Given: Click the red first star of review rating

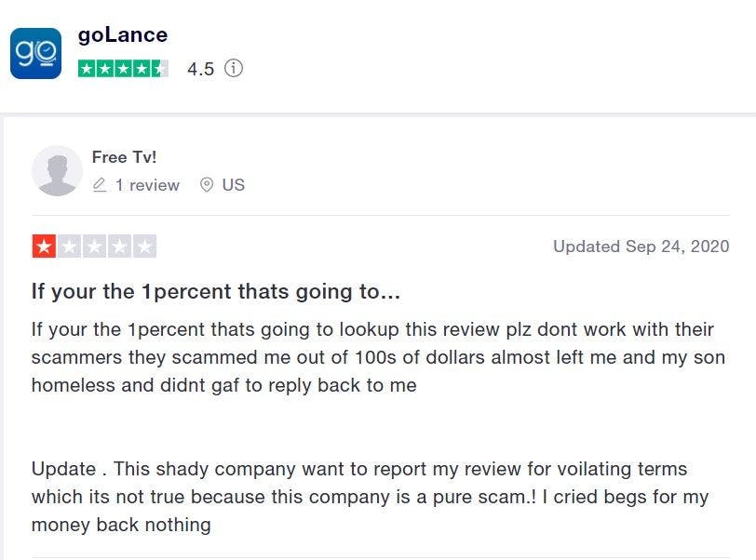Looking at the screenshot, I should click(44, 247).
